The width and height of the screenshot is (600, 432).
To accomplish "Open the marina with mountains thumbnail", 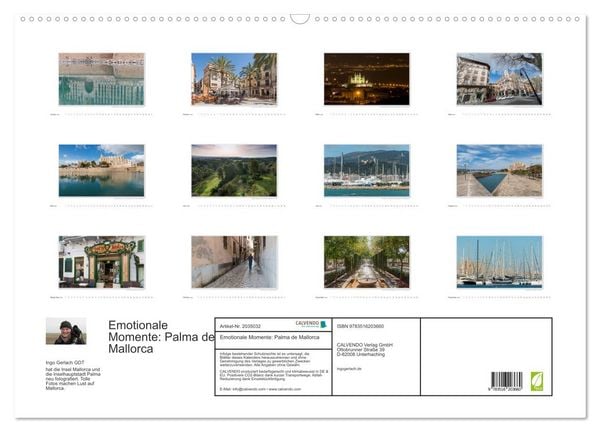I will click(367, 170).
